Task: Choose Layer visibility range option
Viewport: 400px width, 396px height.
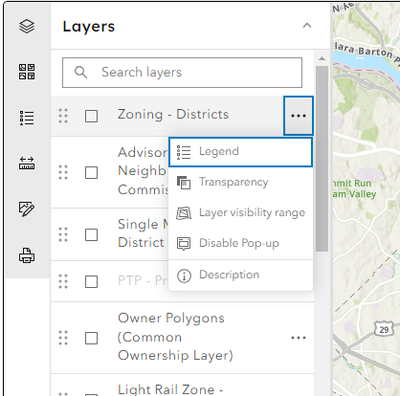Action: point(241,213)
